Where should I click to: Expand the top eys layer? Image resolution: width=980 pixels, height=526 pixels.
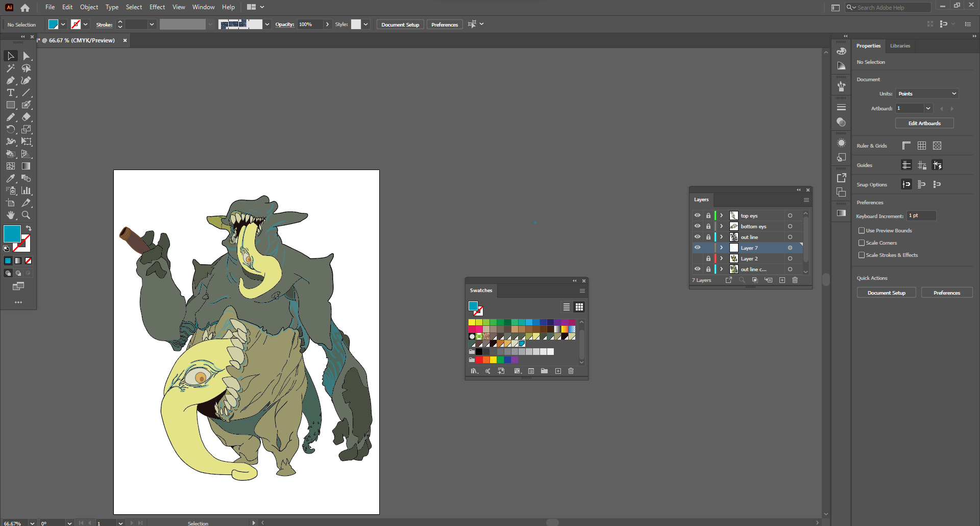722,216
